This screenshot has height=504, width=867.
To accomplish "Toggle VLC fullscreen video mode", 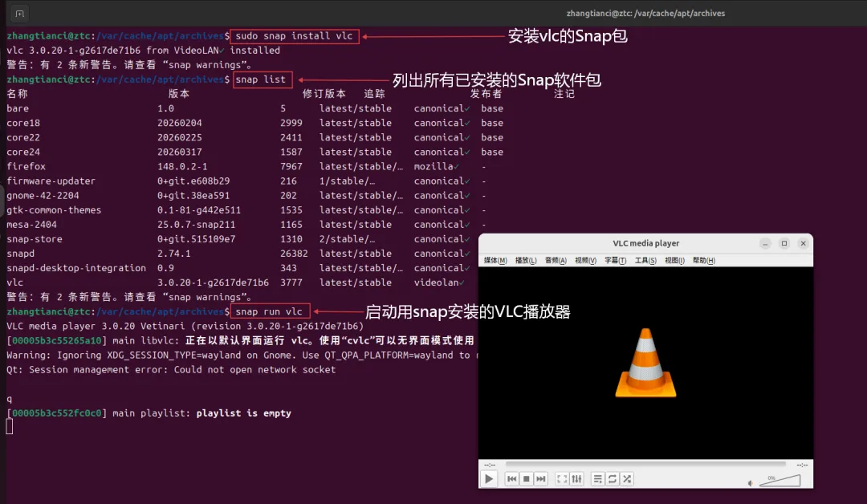I will click(x=562, y=479).
